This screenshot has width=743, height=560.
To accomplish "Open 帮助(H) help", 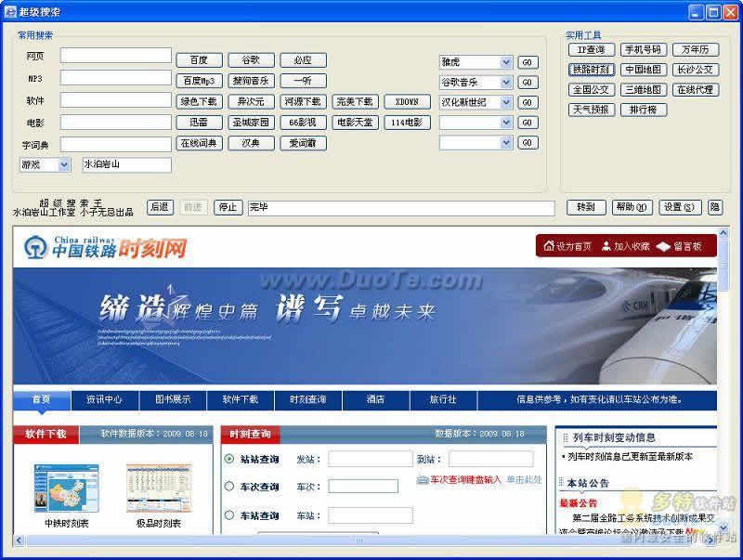I will (x=632, y=207).
